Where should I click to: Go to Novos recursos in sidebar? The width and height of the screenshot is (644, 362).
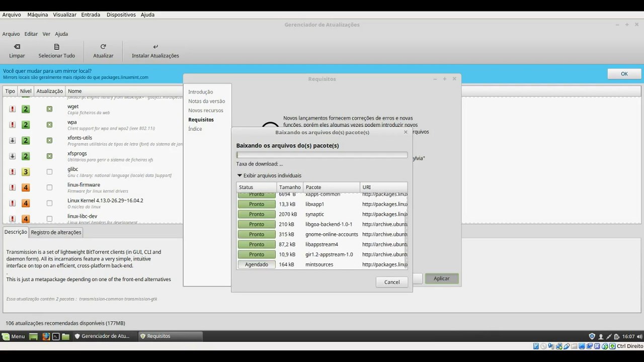pyautogui.click(x=205, y=110)
